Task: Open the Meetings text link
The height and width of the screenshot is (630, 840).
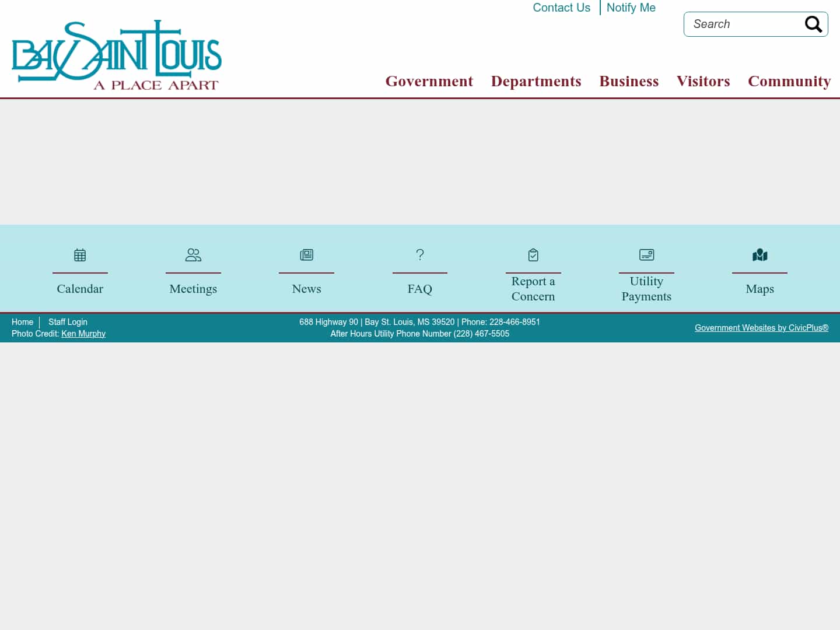Action: 193,289
